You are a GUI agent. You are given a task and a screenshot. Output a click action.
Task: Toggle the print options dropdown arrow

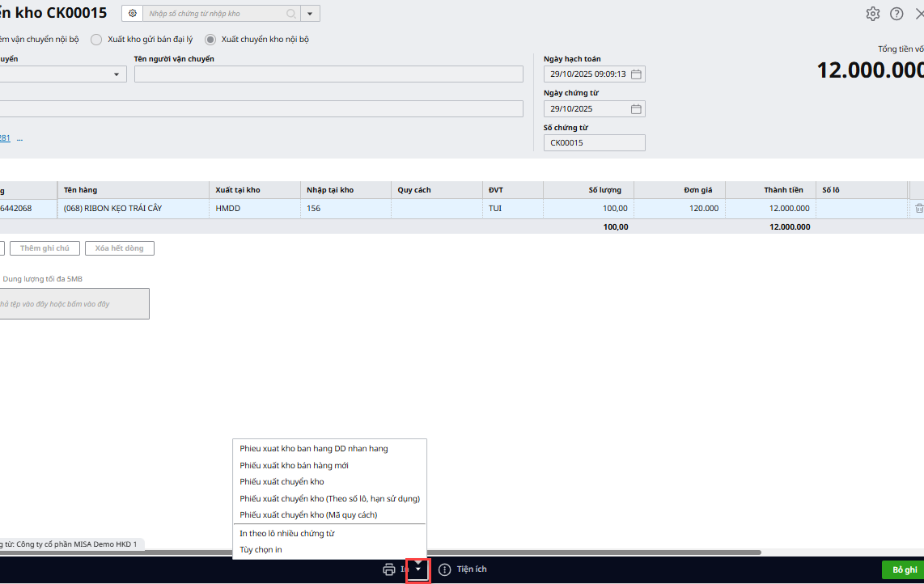417,569
